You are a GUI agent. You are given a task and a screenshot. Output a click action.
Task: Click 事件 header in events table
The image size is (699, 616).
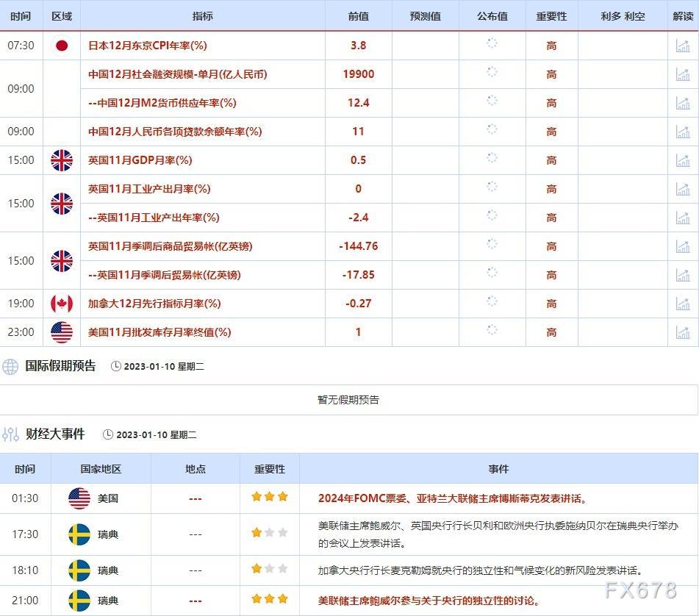coord(498,469)
